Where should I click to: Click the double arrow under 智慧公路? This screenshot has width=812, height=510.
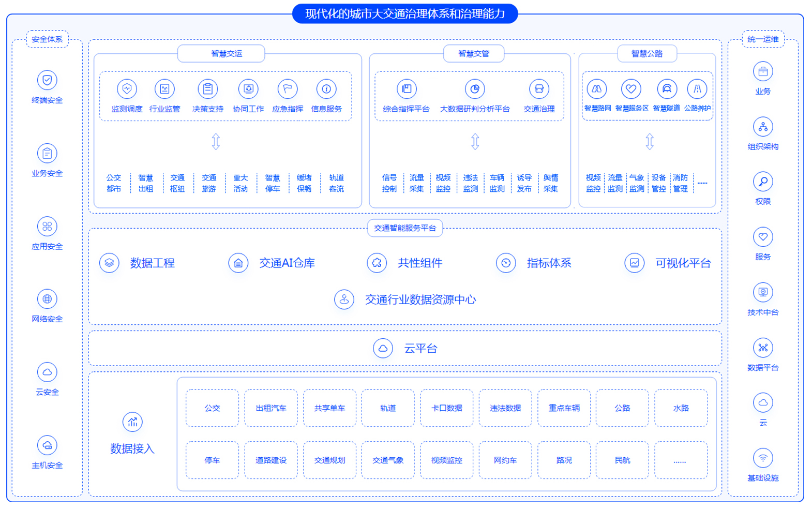coord(650,141)
